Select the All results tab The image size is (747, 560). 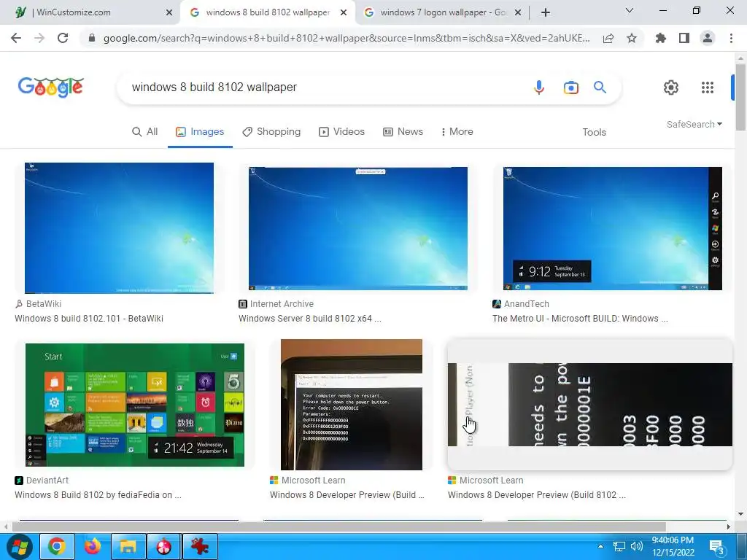pyautogui.click(x=145, y=132)
